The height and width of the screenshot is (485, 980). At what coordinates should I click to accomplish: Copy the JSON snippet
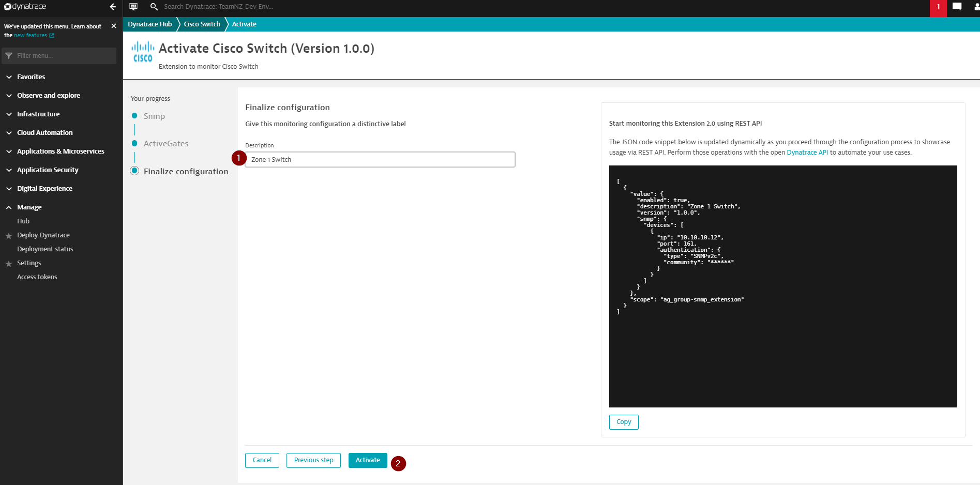click(624, 422)
